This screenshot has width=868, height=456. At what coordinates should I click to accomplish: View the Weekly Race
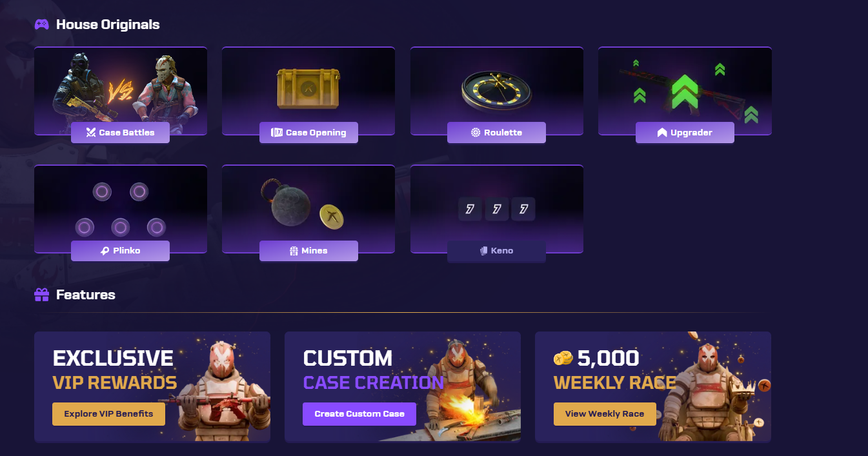tap(605, 414)
